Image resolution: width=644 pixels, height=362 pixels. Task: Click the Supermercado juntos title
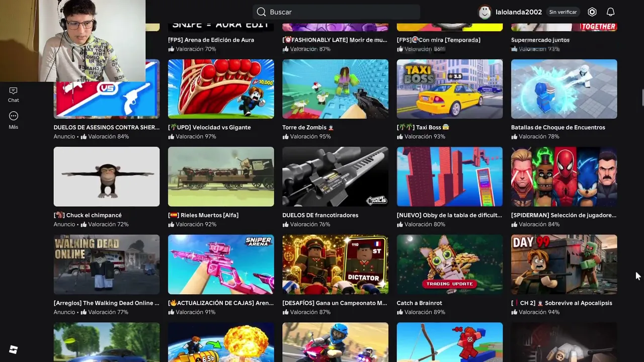(540, 40)
